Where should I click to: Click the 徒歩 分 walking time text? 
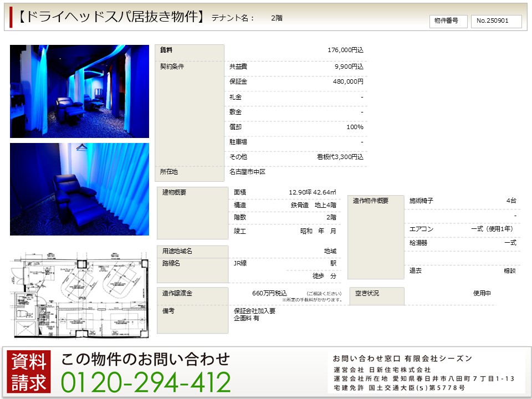324,276
